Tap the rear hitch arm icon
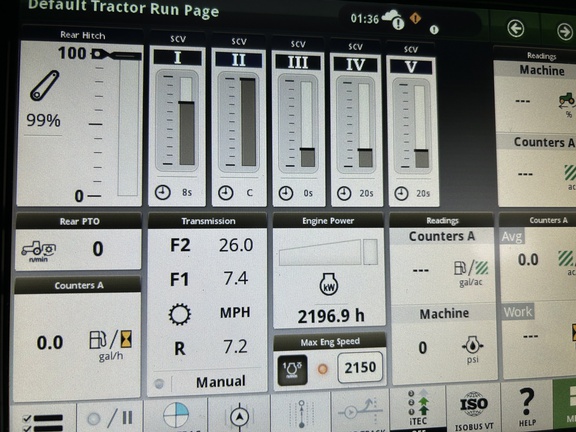 click(x=44, y=85)
